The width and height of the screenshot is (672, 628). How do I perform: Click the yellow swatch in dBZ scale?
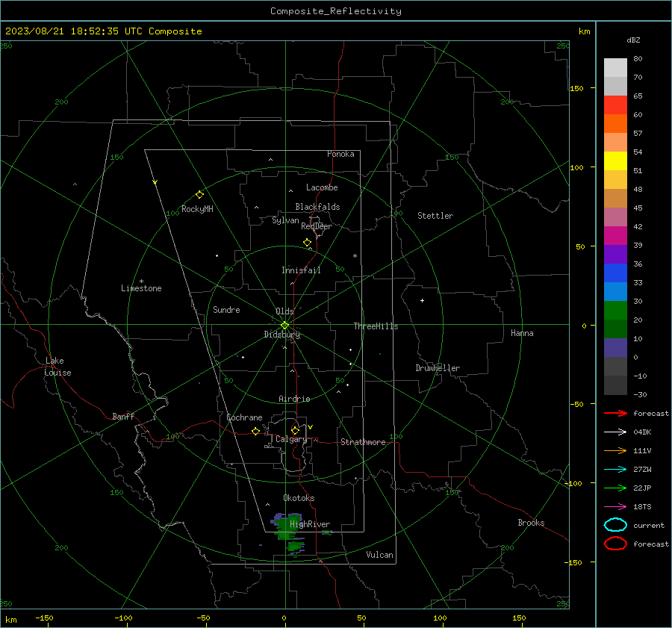coord(615,161)
